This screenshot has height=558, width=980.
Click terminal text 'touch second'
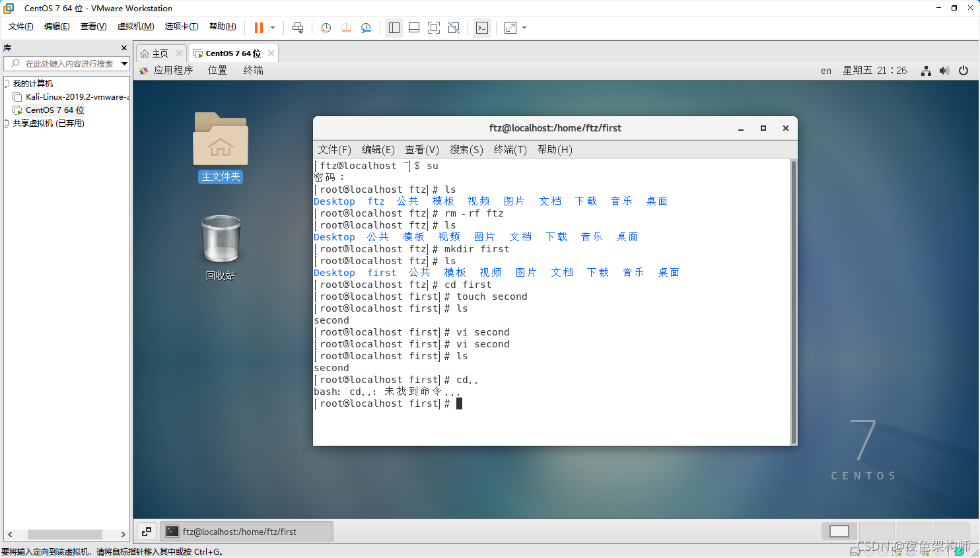point(491,296)
